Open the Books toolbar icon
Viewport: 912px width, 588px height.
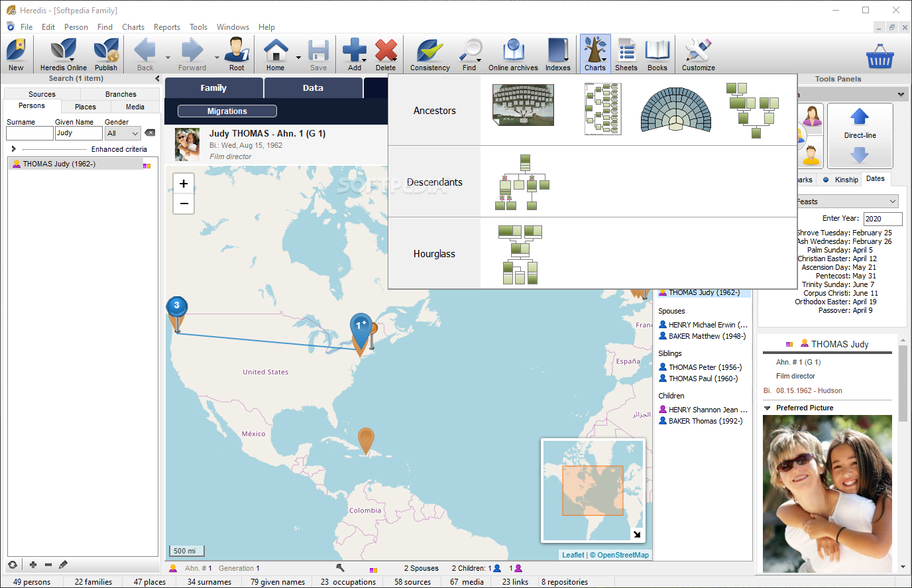pos(657,54)
